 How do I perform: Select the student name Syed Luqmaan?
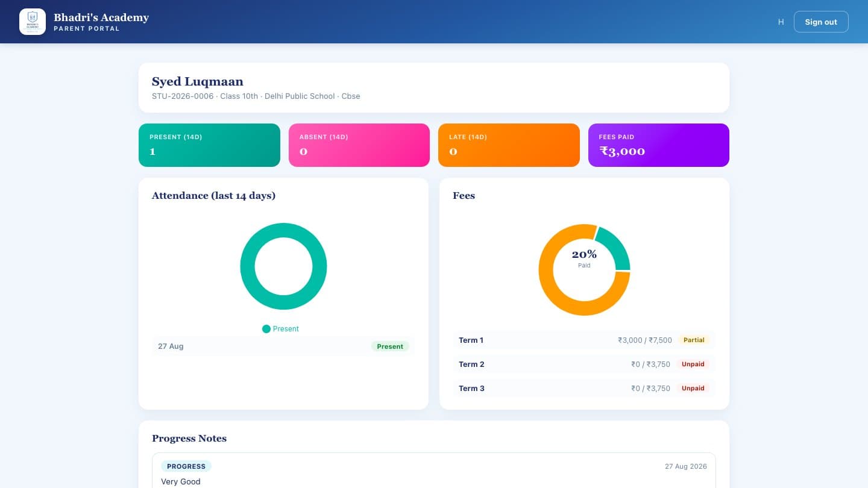coord(198,81)
